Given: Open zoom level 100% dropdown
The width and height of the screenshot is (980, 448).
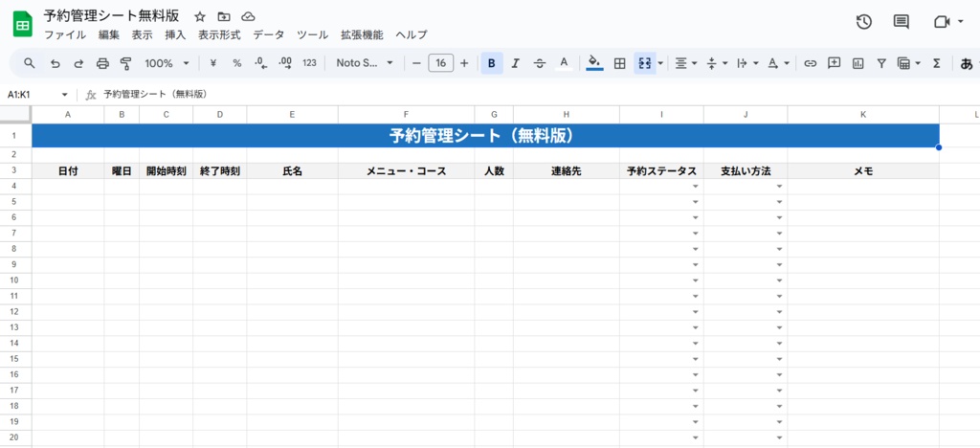Looking at the screenshot, I should coord(167,63).
